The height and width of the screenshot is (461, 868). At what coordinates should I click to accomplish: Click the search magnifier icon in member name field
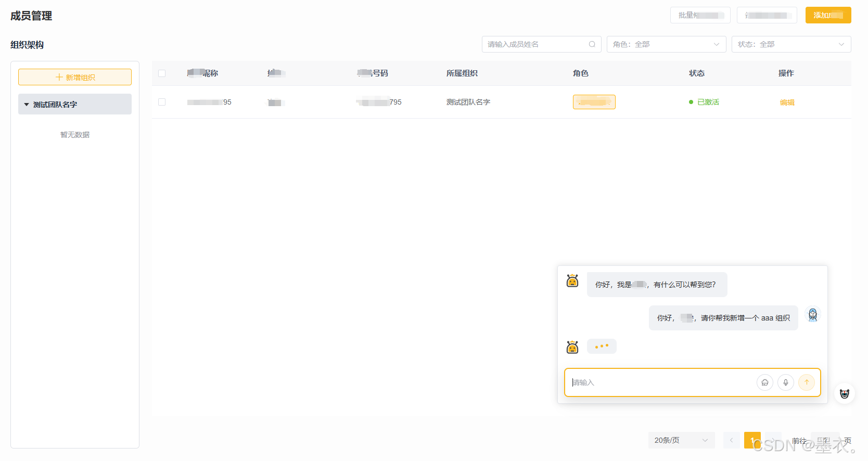pos(592,44)
